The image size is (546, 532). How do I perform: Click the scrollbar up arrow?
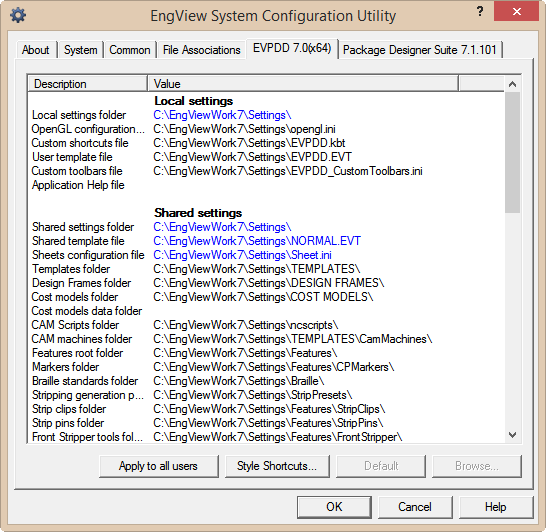point(512,84)
